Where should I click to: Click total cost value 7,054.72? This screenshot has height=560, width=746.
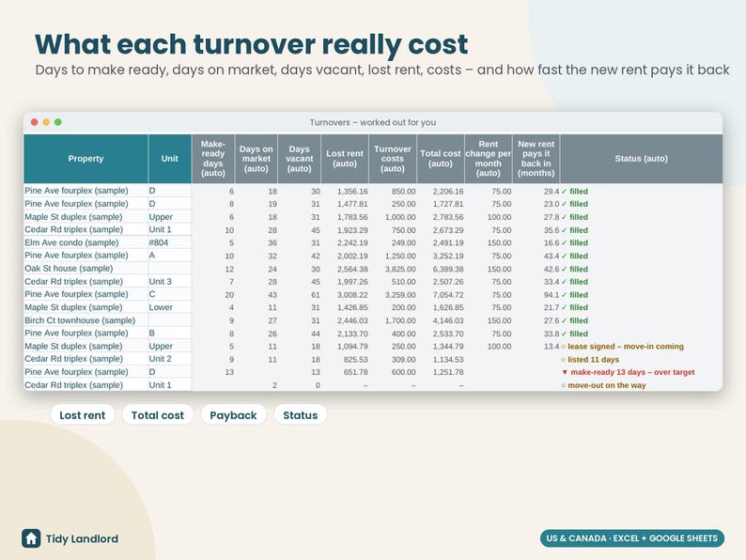click(x=448, y=295)
